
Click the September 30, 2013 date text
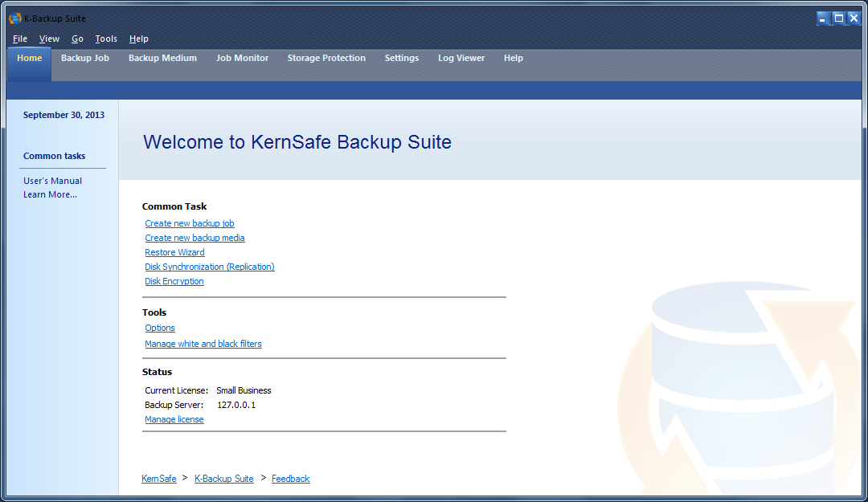tap(63, 115)
